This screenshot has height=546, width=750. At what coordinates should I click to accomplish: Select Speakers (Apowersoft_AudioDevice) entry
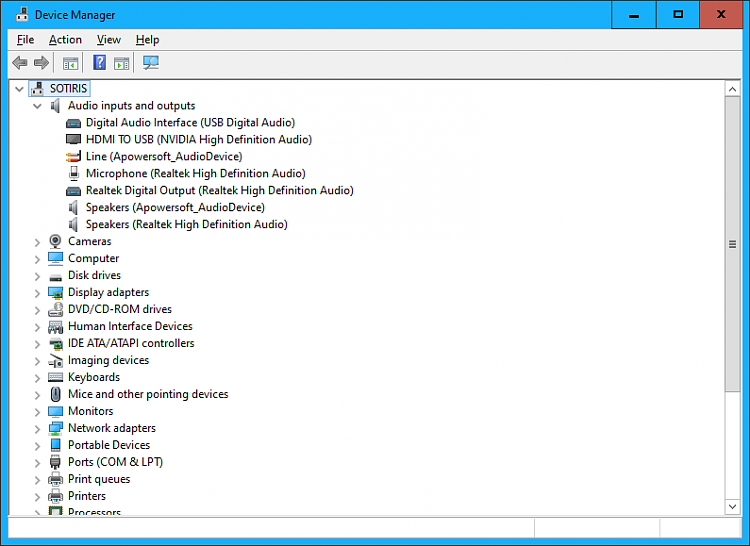(x=175, y=207)
